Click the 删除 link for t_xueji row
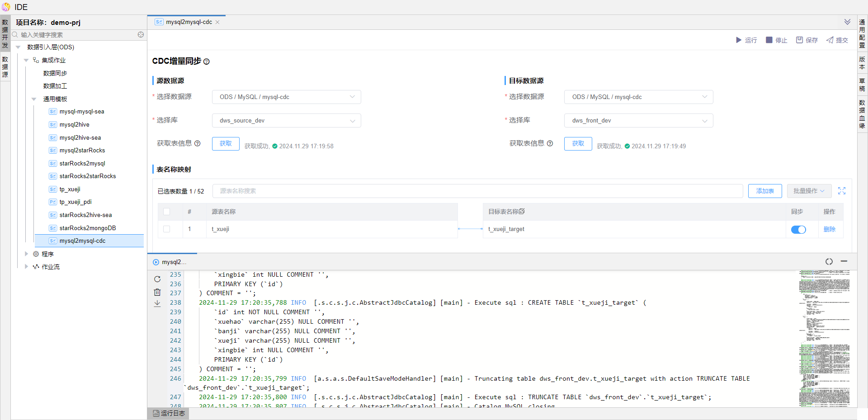The image size is (868, 420). pyautogui.click(x=829, y=229)
